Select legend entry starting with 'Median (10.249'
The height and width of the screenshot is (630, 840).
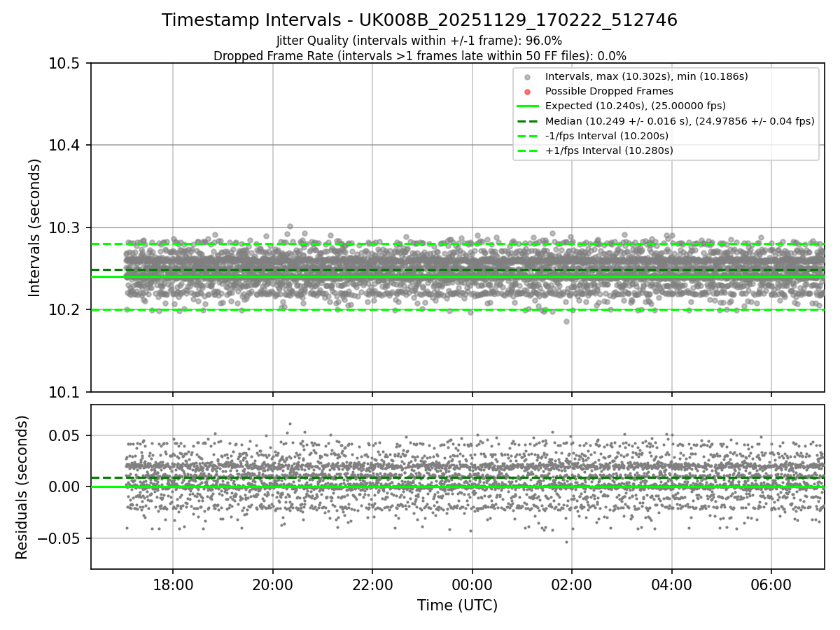680,121
